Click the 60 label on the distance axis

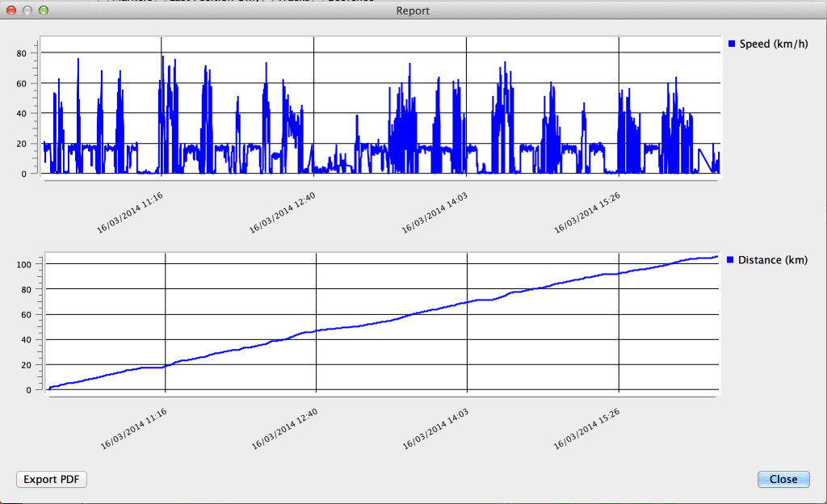tap(27, 315)
